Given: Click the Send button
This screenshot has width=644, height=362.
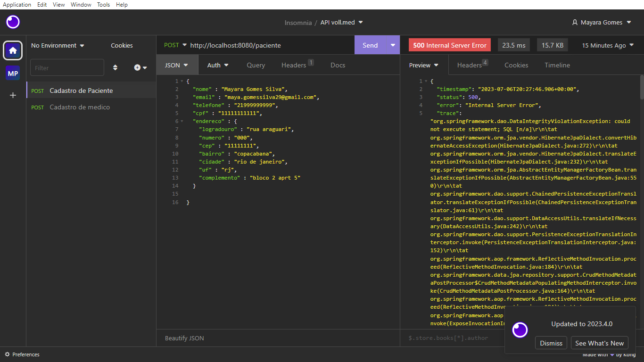Looking at the screenshot, I should pyautogui.click(x=370, y=45).
